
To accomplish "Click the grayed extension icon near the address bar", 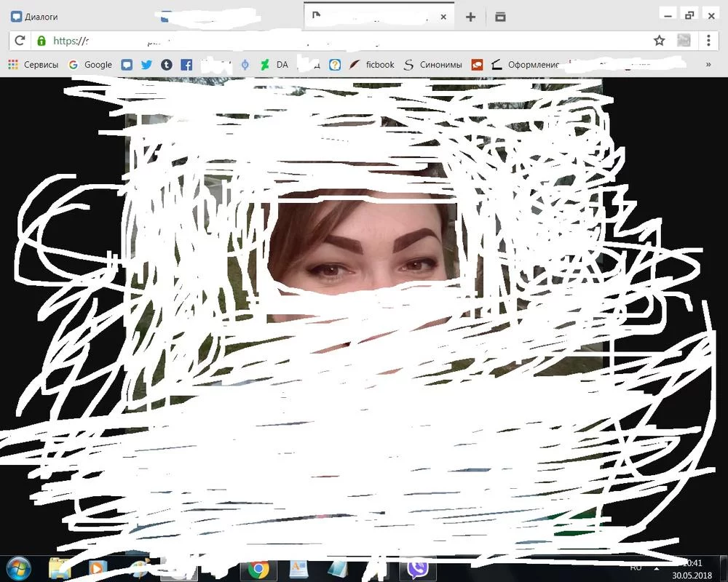I will point(684,41).
